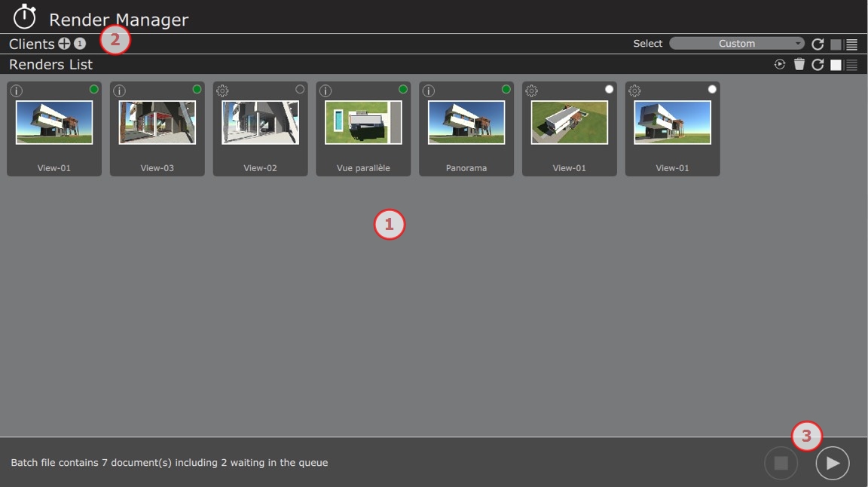Open info for Vue parallèle render
The image size is (868, 487).
click(325, 91)
